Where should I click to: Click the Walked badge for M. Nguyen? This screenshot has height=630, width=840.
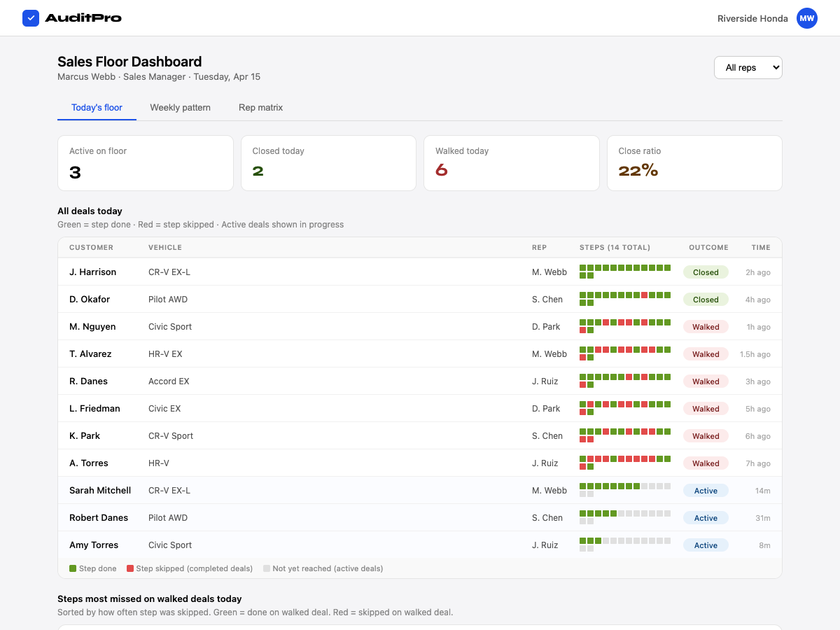706,327
